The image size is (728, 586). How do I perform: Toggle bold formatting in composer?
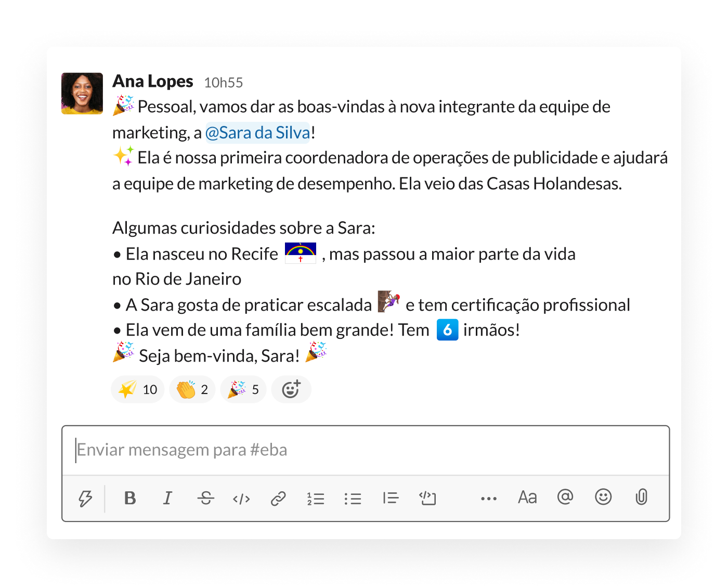point(130,499)
